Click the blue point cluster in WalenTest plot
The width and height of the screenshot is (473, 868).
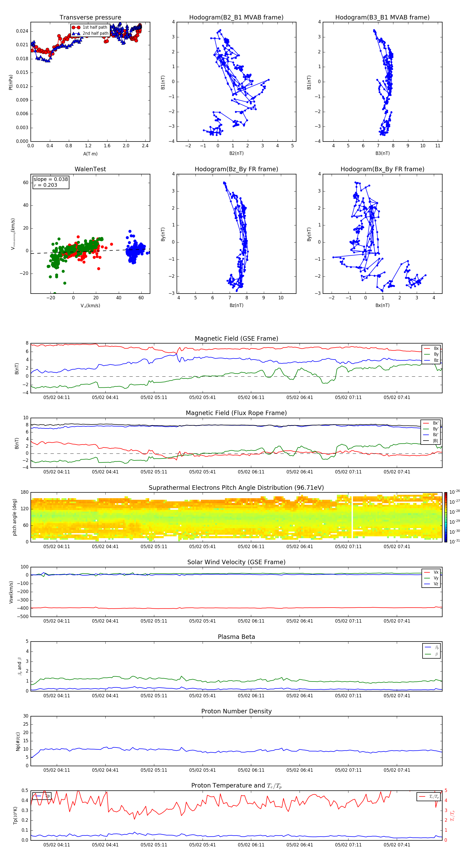[x=134, y=250]
